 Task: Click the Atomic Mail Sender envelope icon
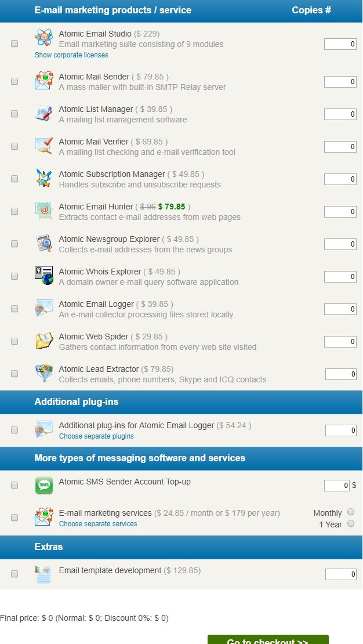coord(43,81)
